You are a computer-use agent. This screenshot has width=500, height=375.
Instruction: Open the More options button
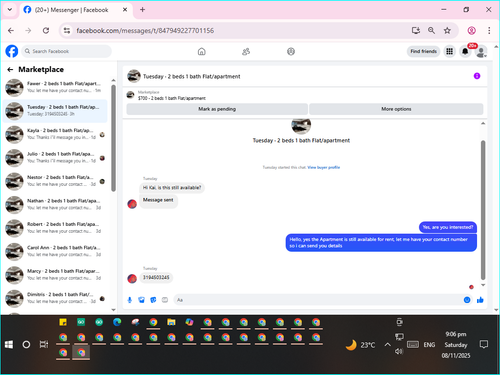click(x=396, y=109)
